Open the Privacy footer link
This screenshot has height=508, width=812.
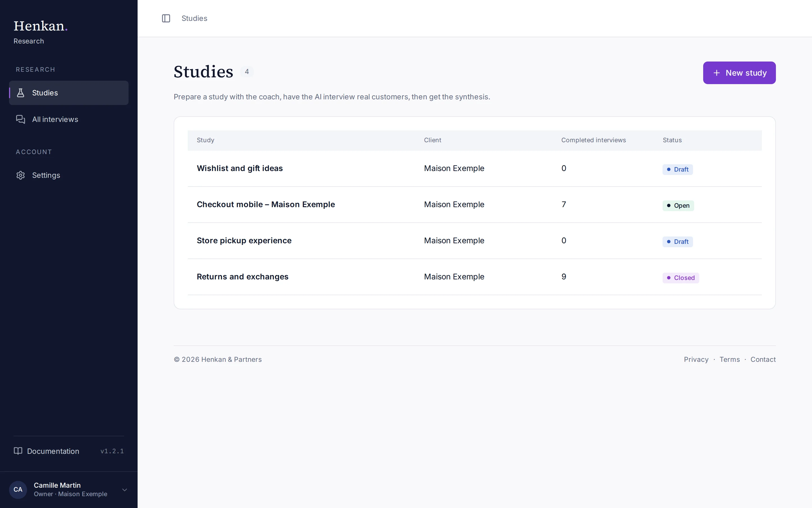696,359
